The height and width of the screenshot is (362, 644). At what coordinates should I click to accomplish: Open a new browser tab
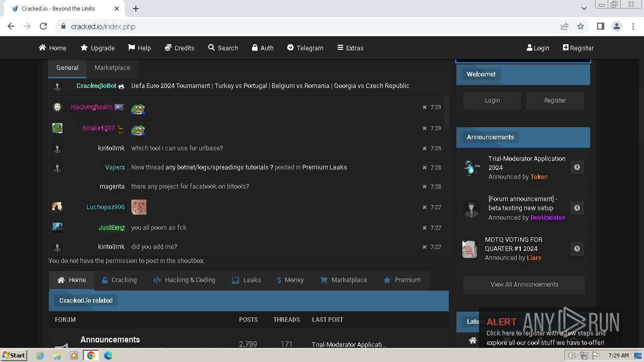point(136,9)
